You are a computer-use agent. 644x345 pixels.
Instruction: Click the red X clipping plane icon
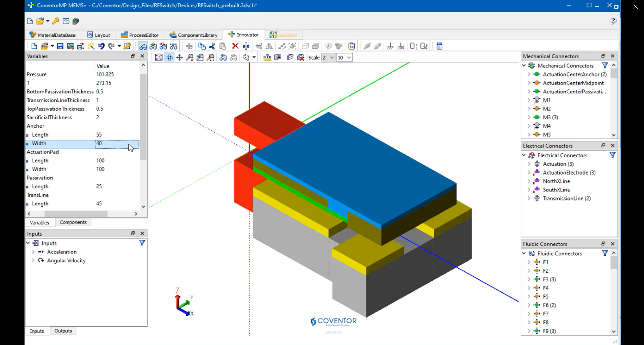pos(300,57)
